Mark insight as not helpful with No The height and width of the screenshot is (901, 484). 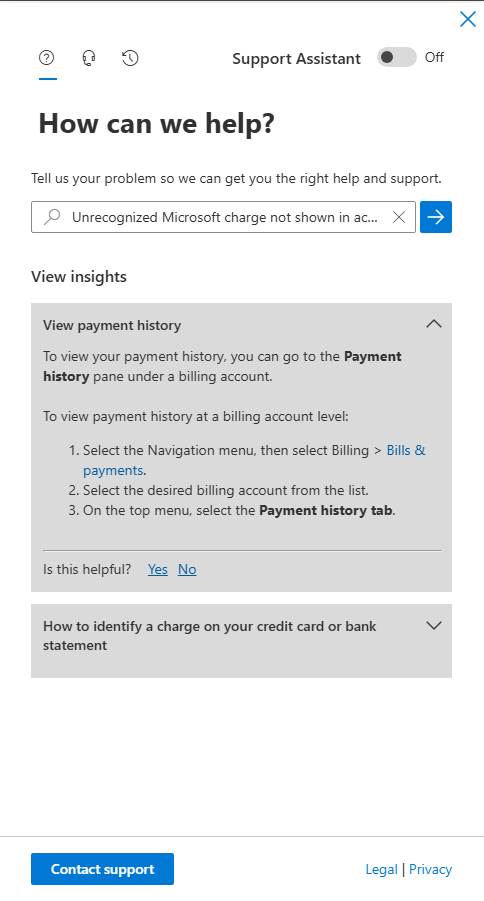(187, 569)
